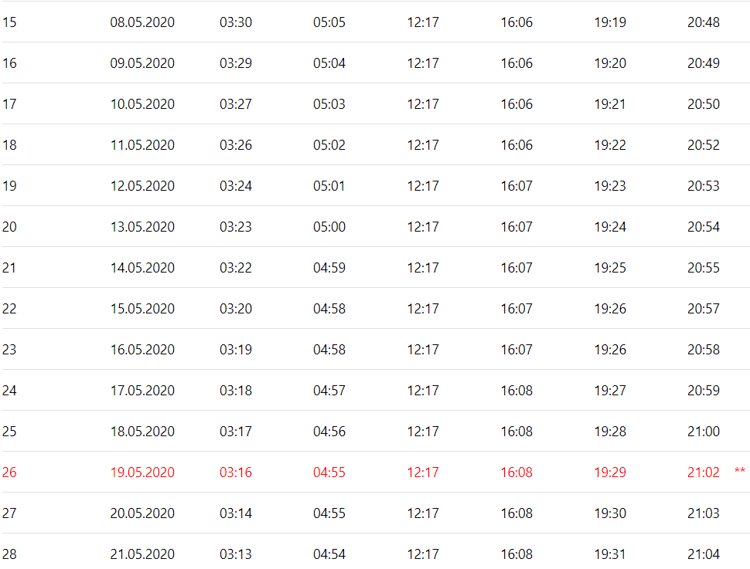The image size is (750, 569).
Task: Click the date 13.05.2020
Action: tap(142, 227)
